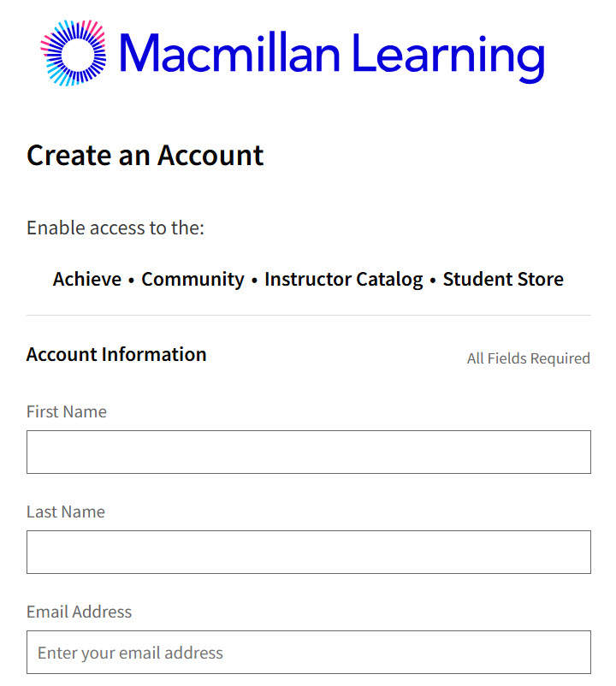
Task: Click the First Name field label
Action: [67, 411]
